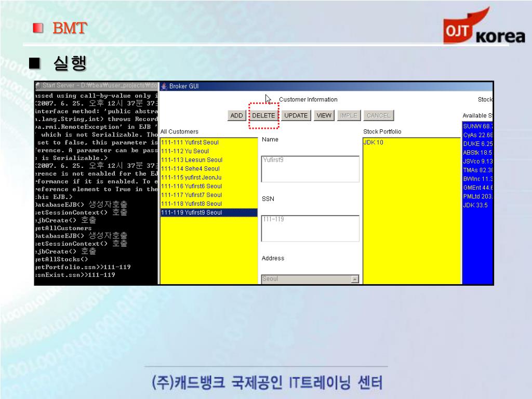This screenshot has width=532, height=399.
Task: Select highlighted customer 111-119 Yufirst9 Seoul
Action: pyautogui.click(x=209, y=212)
